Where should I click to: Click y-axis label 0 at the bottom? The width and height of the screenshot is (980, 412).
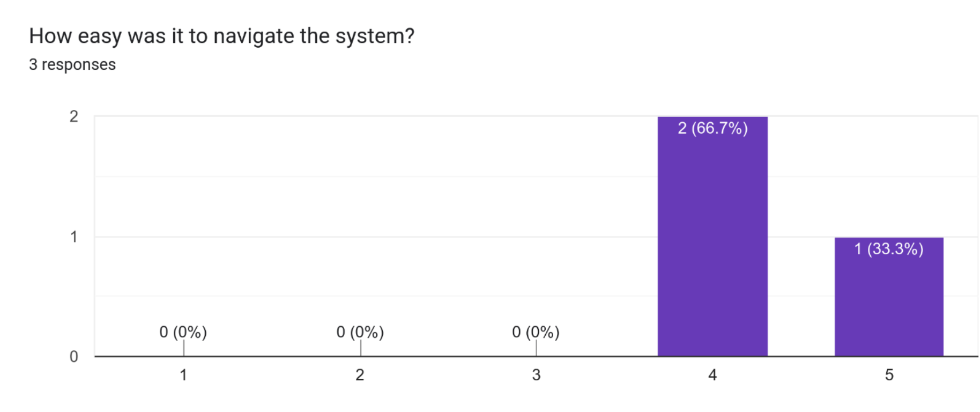pyautogui.click(x=74, y=357)
